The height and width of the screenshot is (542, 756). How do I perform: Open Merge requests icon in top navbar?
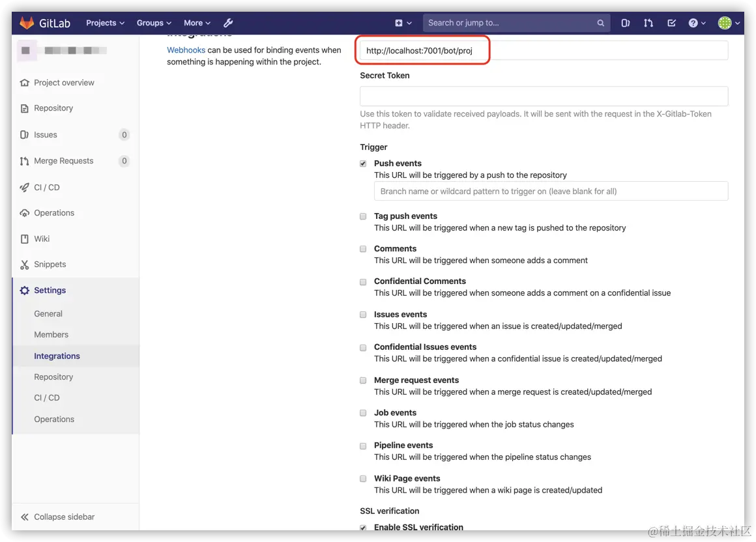click(x=648, y=23)
